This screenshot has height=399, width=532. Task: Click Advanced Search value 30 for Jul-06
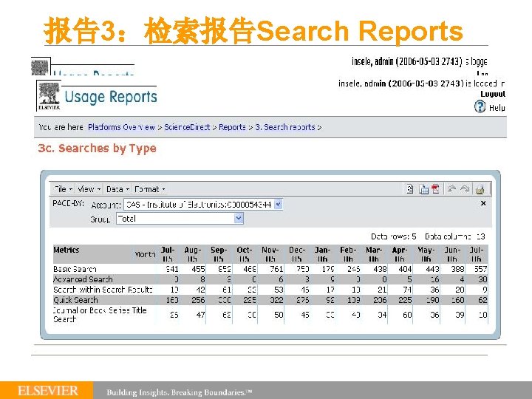pyautogui.click(x=482, y=279)
